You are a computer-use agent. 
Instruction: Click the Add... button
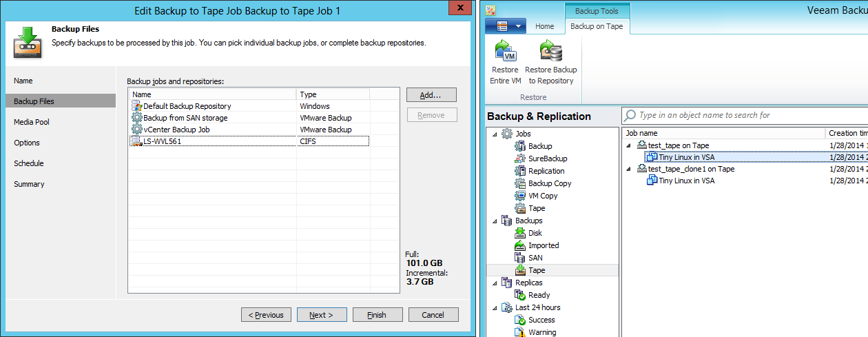[431, 95]
